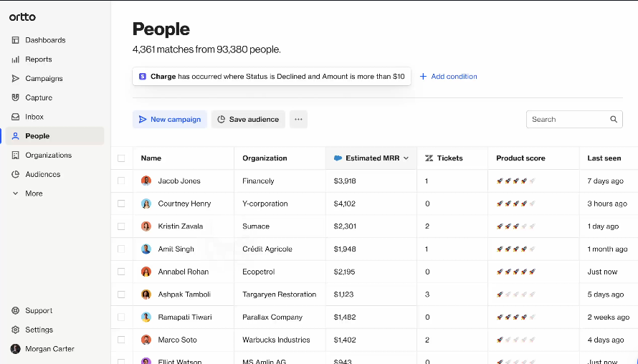Check Ramapati Tiwari row checkbox
Screen dimensions: 638x364
click(x=121, y=317)
